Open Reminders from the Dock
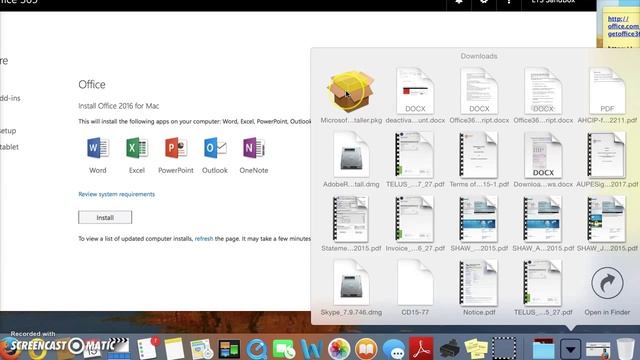Image resolution: width=640 pixels, height=360 pixels. click(x=148, y=348)
